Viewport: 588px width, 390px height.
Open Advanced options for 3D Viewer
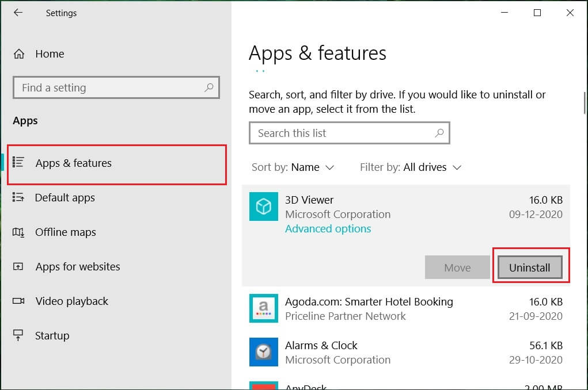click(328, 229)
